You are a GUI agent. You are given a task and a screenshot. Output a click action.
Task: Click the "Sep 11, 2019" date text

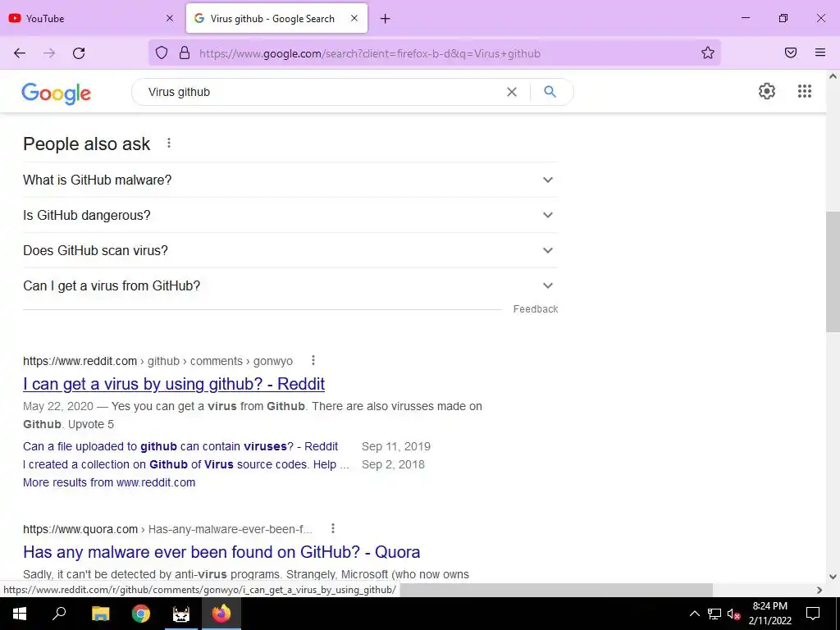click(396, 446)
